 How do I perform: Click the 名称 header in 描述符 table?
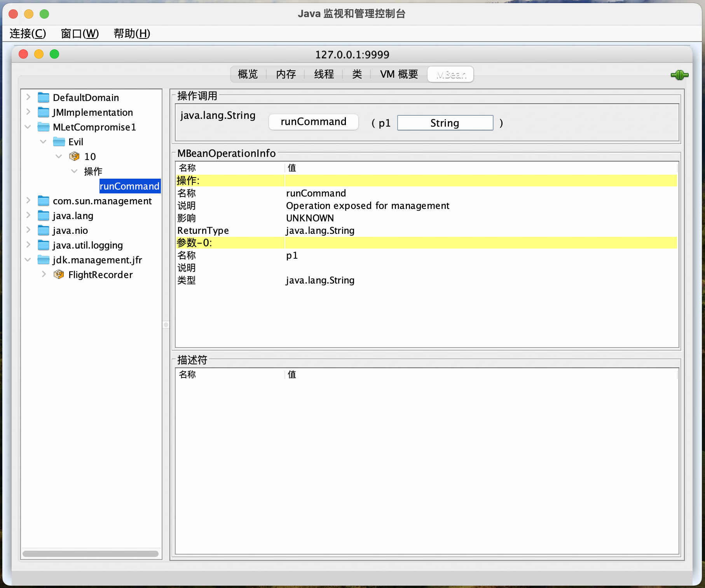[x=230, y=374]
